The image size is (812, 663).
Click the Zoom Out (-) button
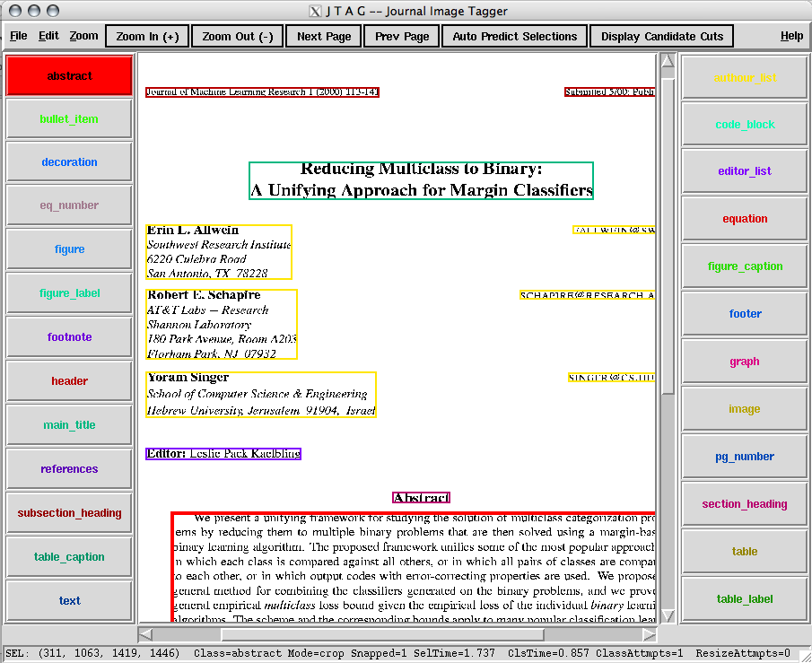point(238,36)
